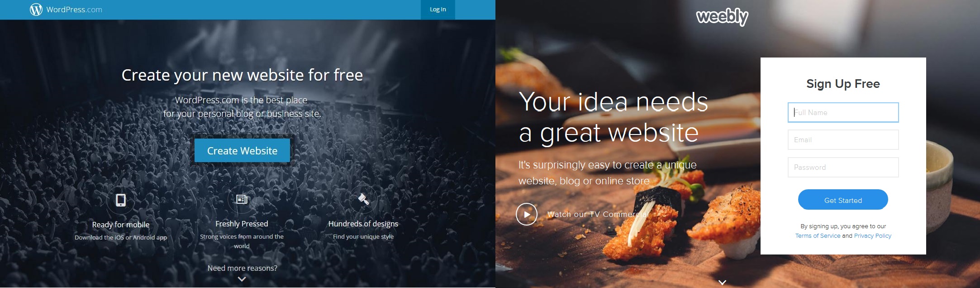This screenshot has height=288, width=980.
Task: Click Watch our TV Commercial text
Action: (598, 214)
